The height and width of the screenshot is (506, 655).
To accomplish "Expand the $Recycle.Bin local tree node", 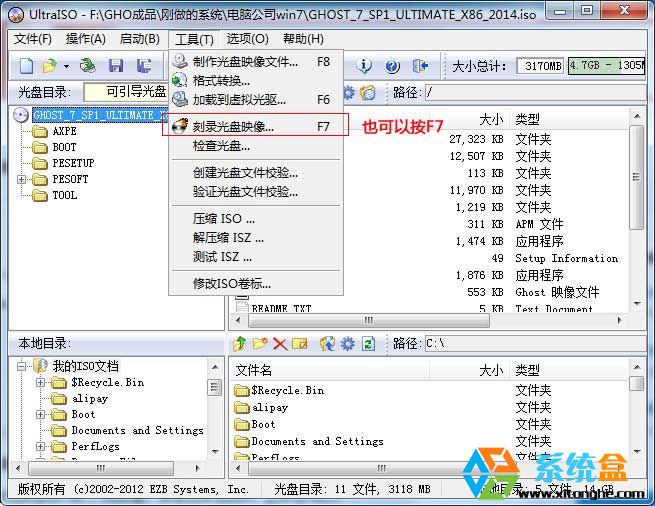I will pos(41,382).
